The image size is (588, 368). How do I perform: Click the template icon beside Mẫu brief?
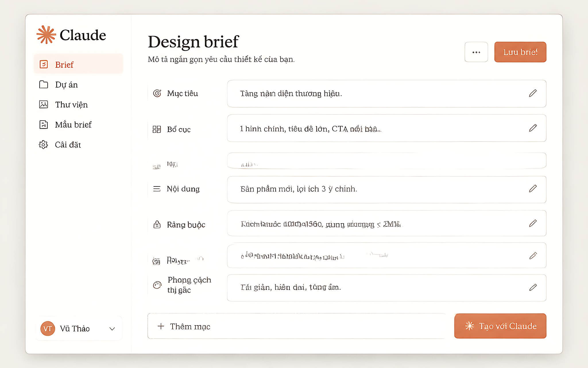pyautogui.click(x=43, y=125)
